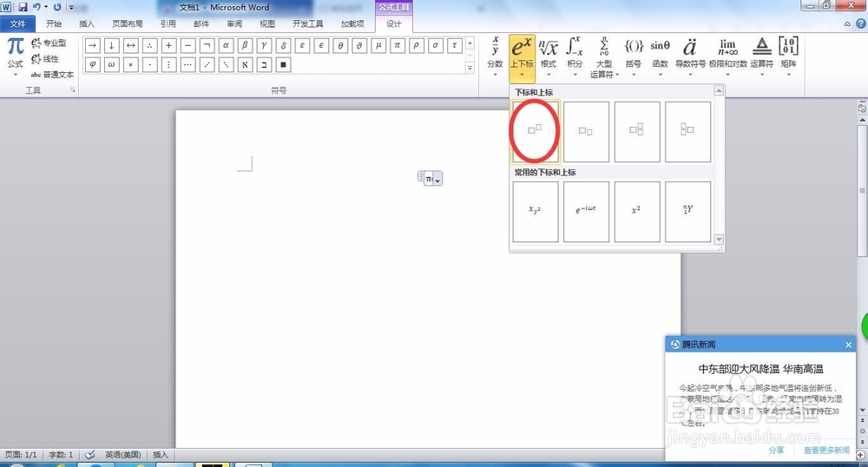
Task: Save document from quick access toolbar
Action: coord(23,7)
